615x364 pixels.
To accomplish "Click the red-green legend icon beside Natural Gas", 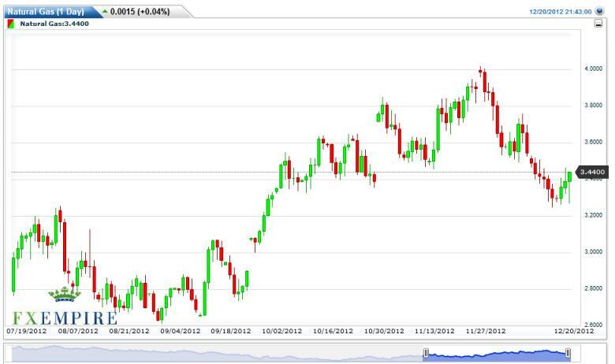I will 10,24.
